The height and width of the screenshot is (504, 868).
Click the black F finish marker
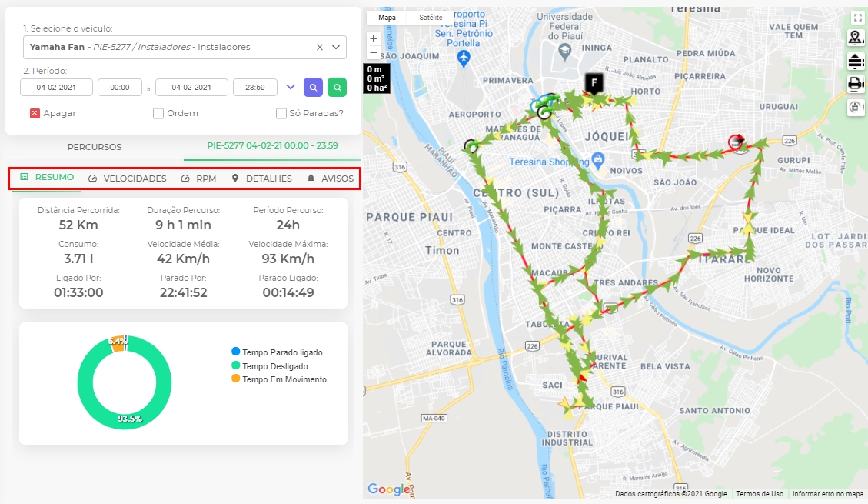click(594, 84)
